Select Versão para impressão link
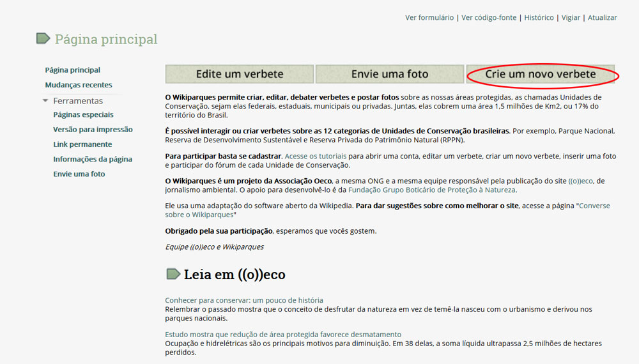Image resolution: width=639 pixels, height=364 pixels. (x=93, y=130)
